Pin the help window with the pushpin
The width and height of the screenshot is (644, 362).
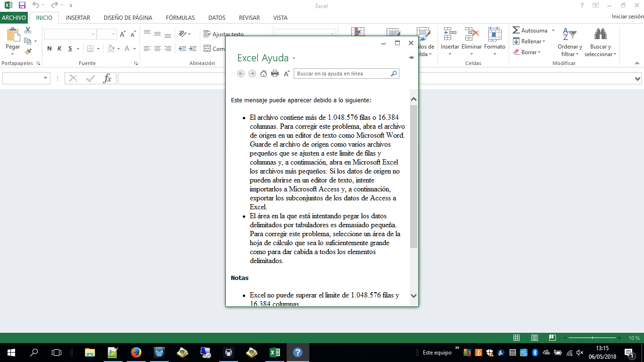pyautogui.click(x=411, y=57)
